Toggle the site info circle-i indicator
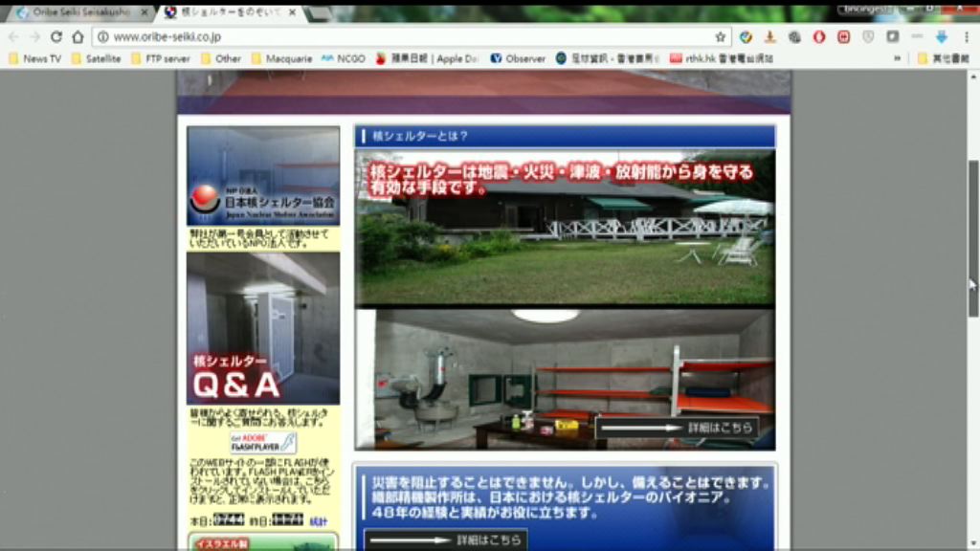 [x=102, y=36]
